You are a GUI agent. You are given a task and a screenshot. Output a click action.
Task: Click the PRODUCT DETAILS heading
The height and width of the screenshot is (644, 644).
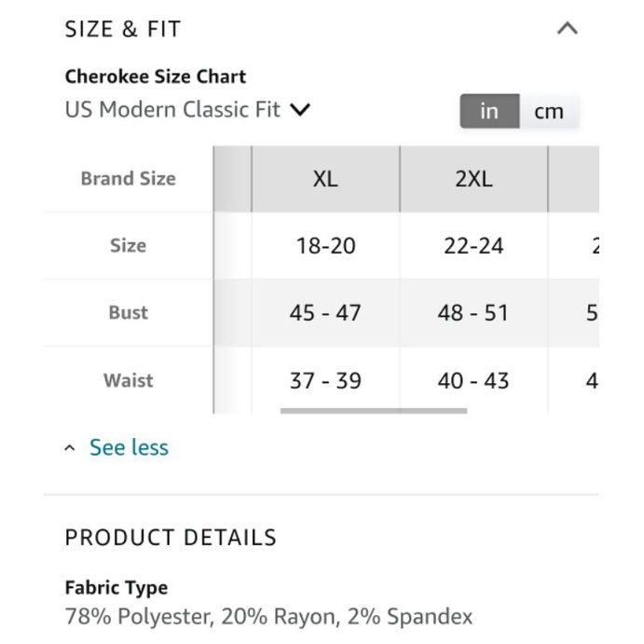pyautogui.click(x=171, y=538)
